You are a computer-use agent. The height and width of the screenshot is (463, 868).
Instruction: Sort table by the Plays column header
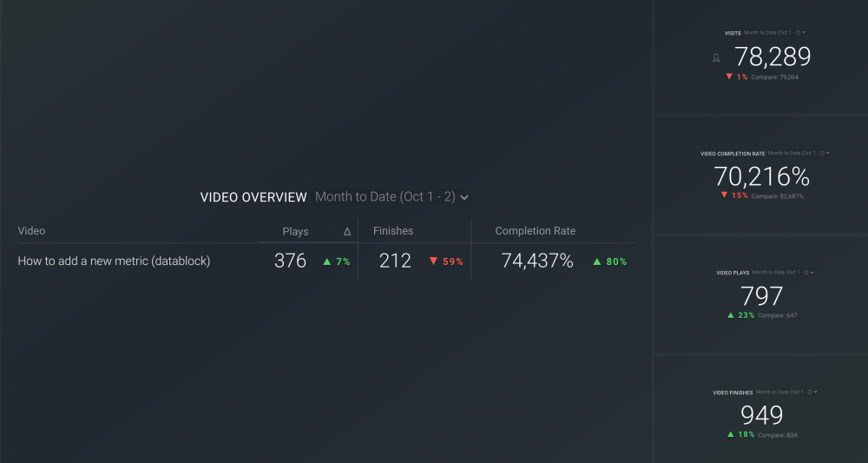pos(295,231)
